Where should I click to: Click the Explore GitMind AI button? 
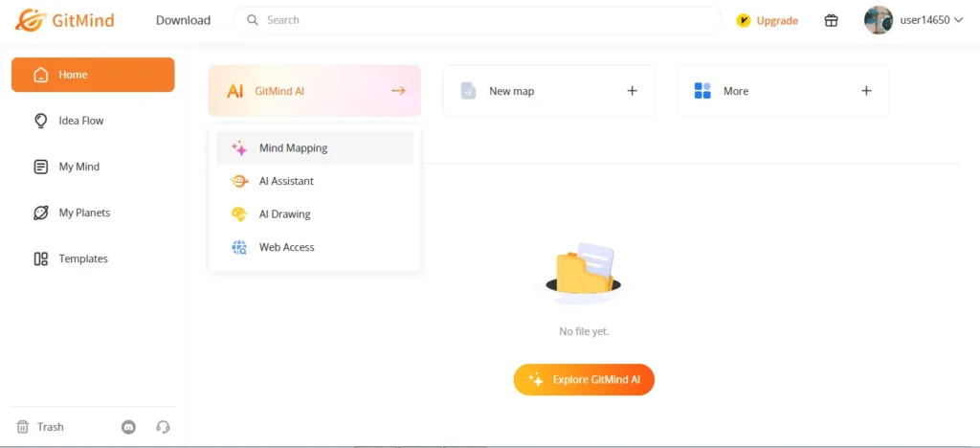584,379
